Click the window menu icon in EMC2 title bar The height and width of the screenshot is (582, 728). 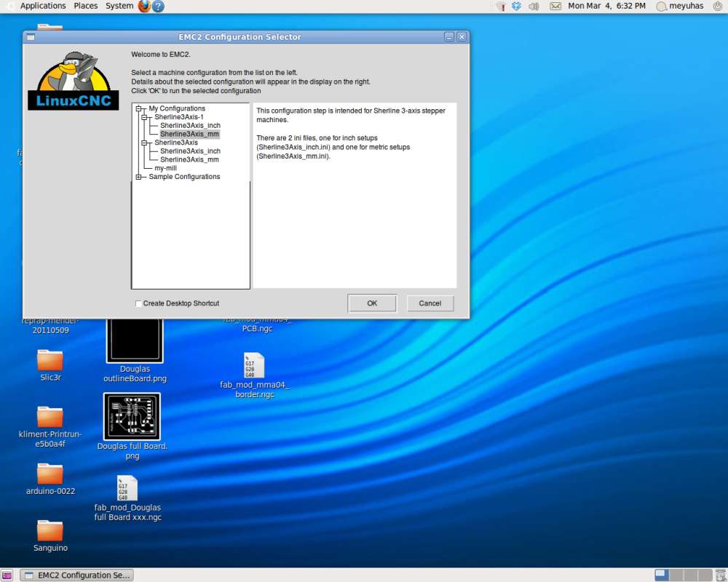click(31, 37)
